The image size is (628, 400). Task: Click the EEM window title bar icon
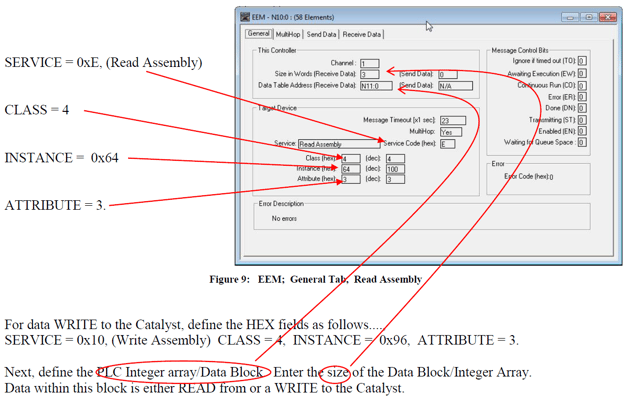[245, 17]
